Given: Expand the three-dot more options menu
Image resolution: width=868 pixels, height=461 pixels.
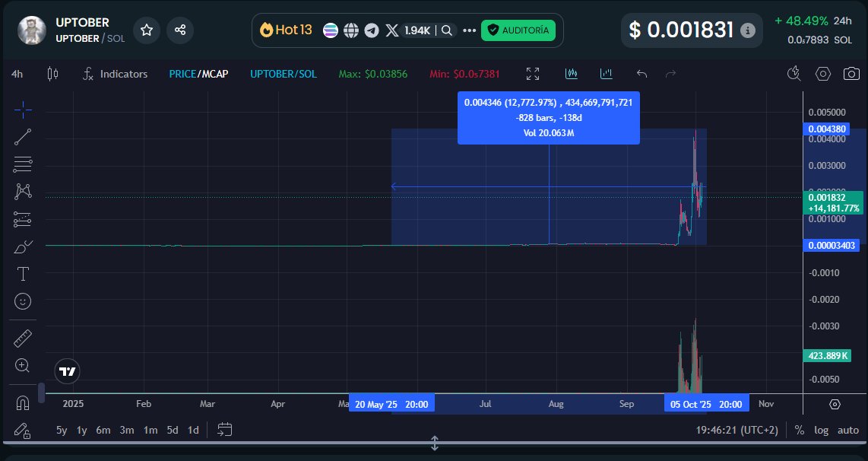Looking at the screenshot, I should (x=470, y=30).
